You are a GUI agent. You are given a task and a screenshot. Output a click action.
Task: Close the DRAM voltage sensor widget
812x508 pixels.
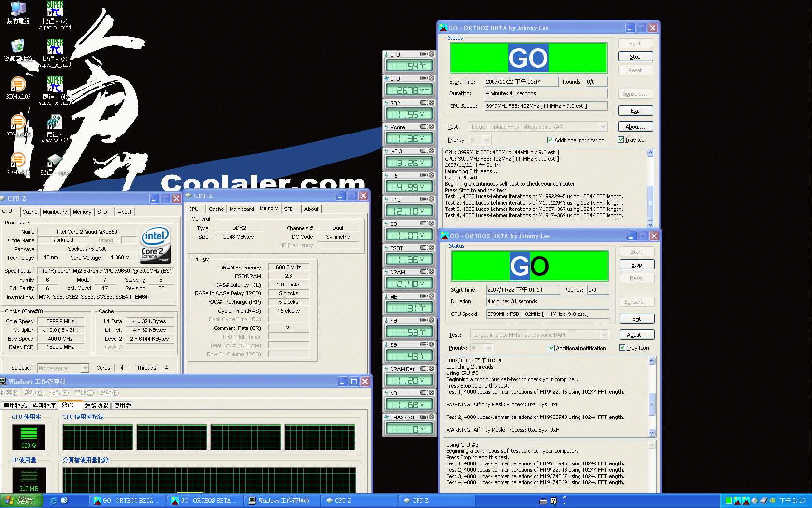pos(431,272)
